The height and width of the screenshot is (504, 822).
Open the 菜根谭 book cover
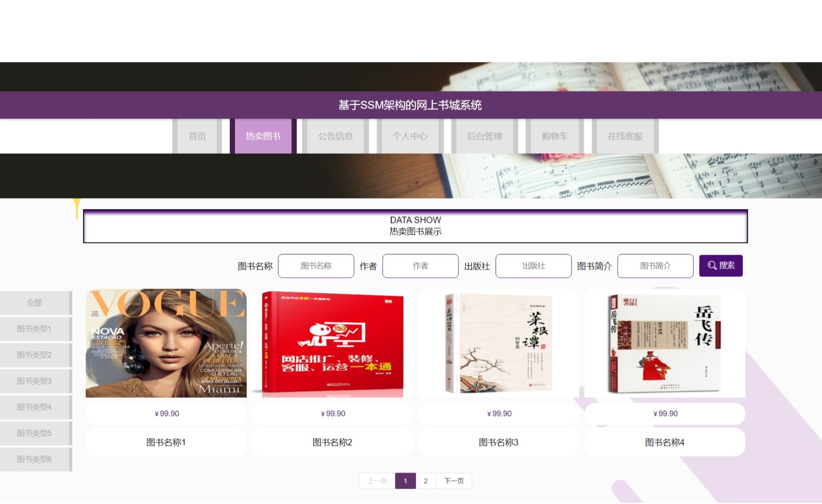pyautogui.click(x=498, y=343)
